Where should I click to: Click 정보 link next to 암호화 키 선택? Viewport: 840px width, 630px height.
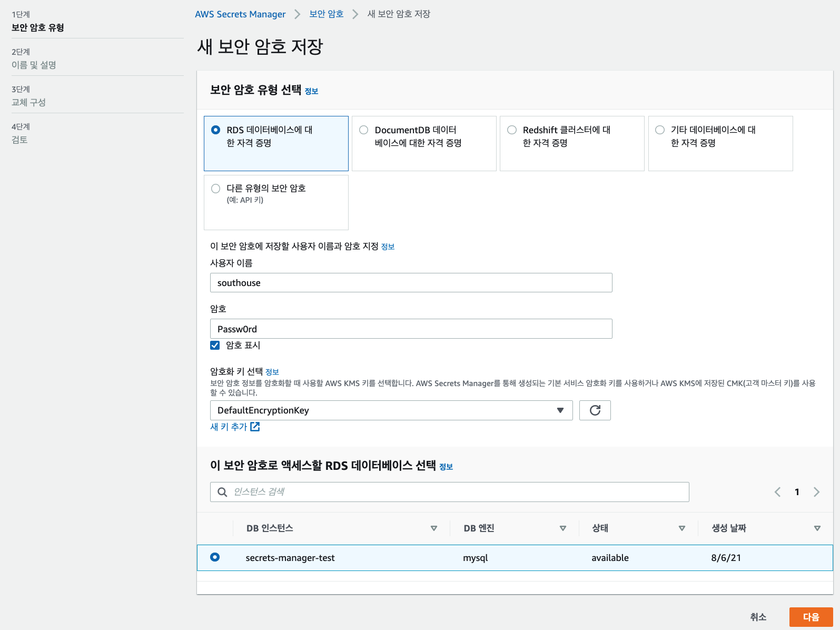click(272, 372)
